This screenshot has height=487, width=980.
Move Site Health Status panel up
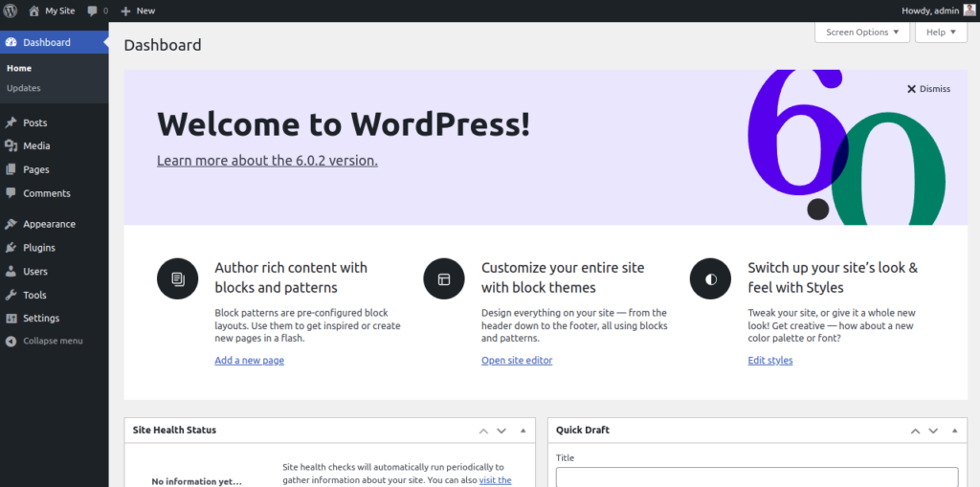tap(483, 431)
